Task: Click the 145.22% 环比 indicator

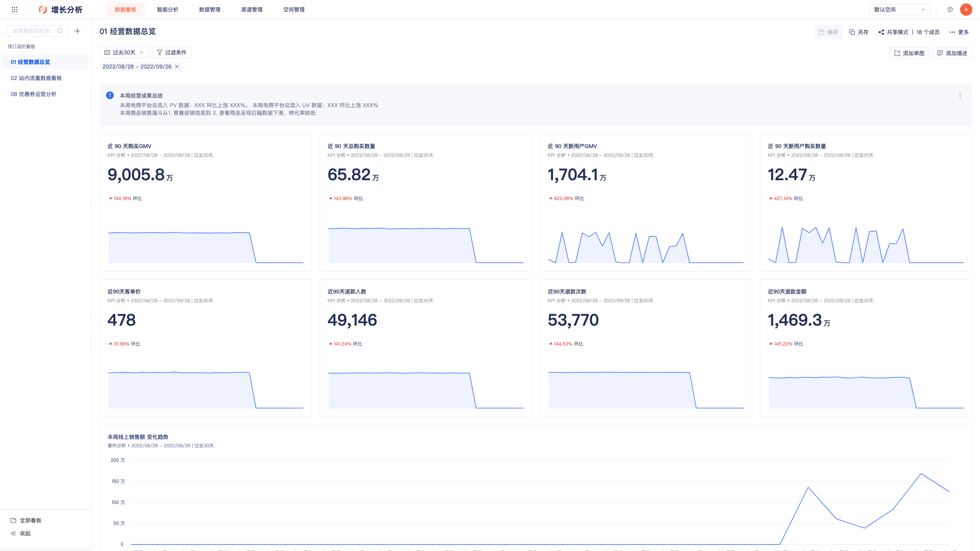Action: [787, 344]
